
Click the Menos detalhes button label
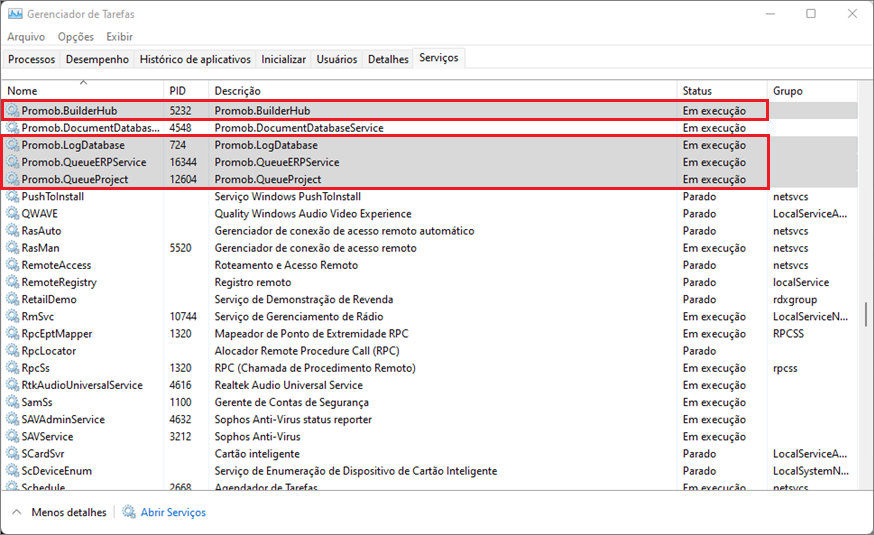[69, 512]
